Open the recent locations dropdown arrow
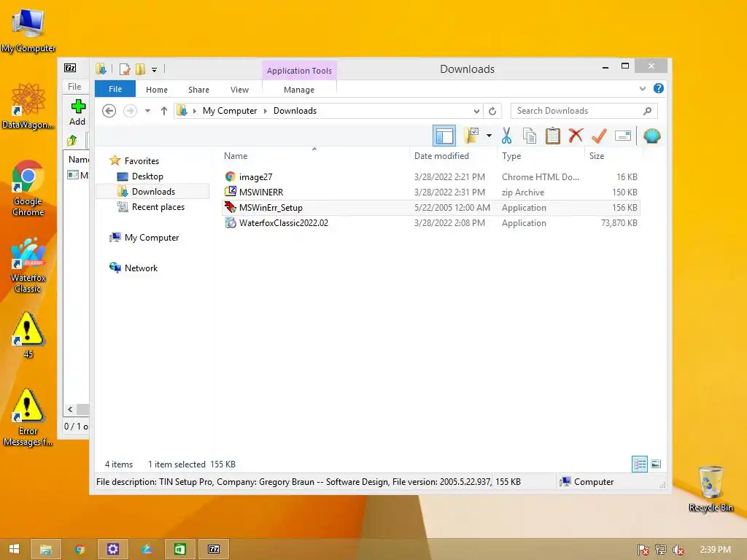747x560 pixels. [x=147, y=111]
